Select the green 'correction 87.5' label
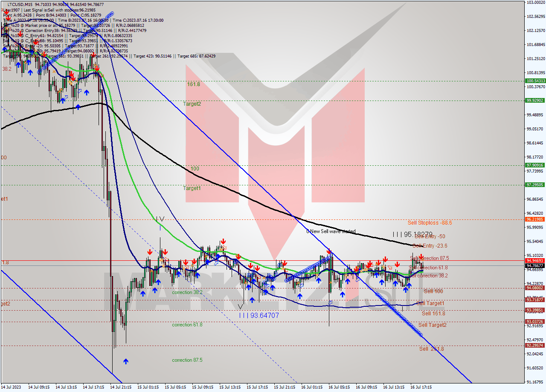Viewport: 546px width, 392px height. (187, 360)
